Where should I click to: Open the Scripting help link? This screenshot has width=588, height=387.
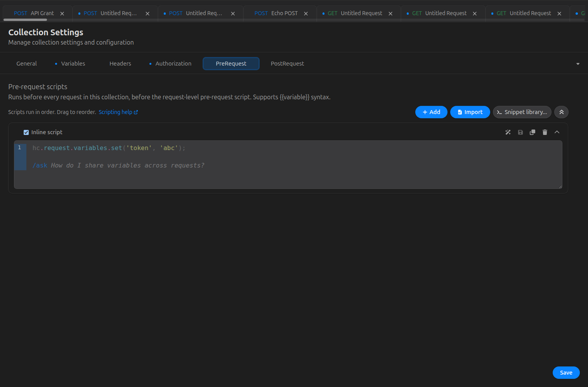(118, 112)
